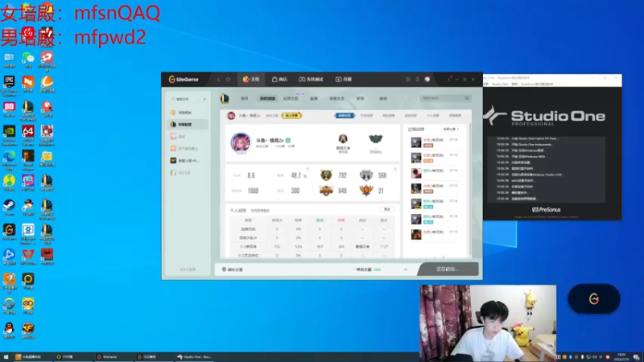Click the badge icon beside 649
Image resolution: width=644 pixels, height=362 pixels.
[x=326, y=191]
